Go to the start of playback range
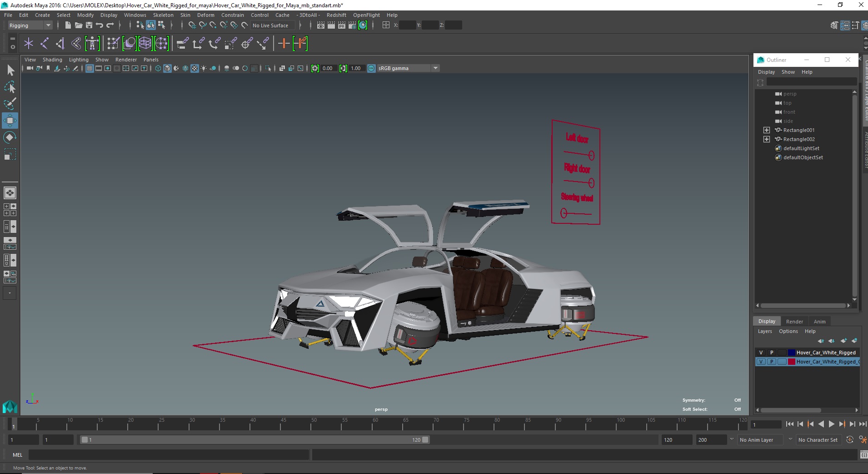This screenshot has width=868, height=474. click(789, 424)
